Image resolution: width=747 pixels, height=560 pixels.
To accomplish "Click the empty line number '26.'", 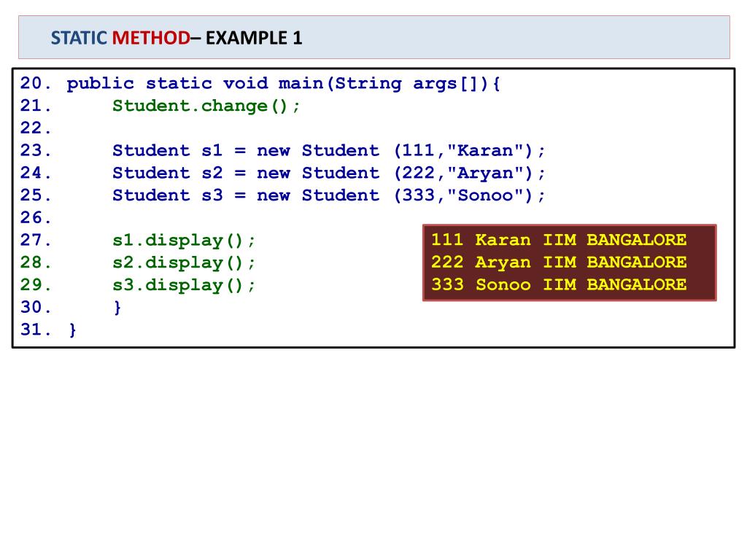I will pos(36,217).
